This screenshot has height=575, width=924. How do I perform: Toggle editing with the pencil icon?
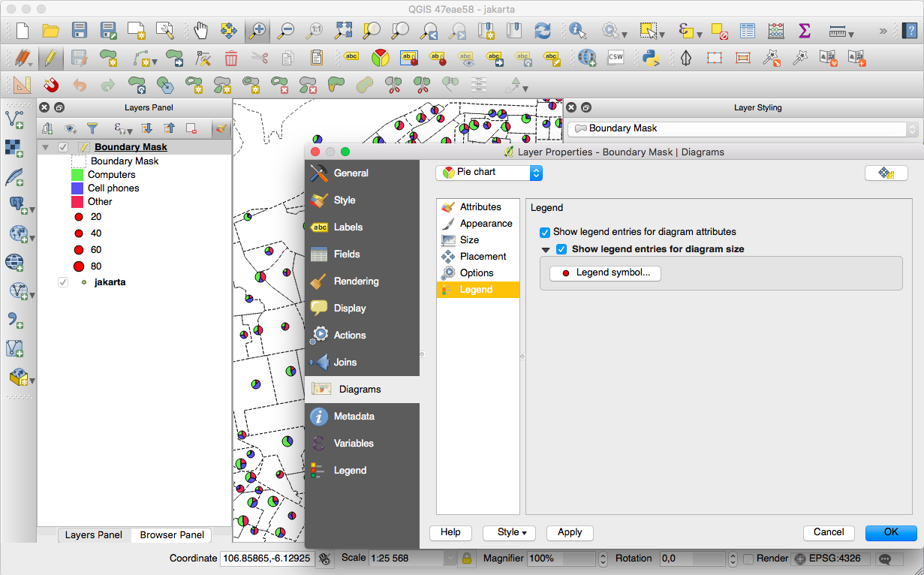[x=50, y=58]
